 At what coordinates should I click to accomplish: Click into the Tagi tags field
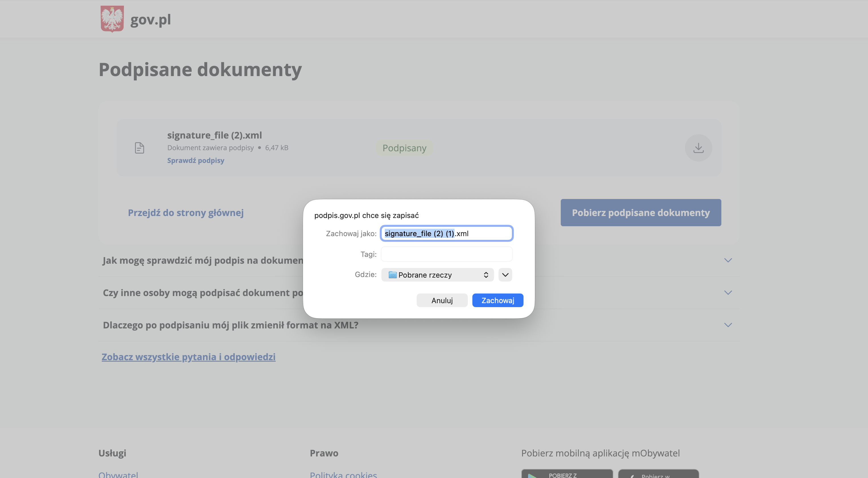click(x=447, y=254)
